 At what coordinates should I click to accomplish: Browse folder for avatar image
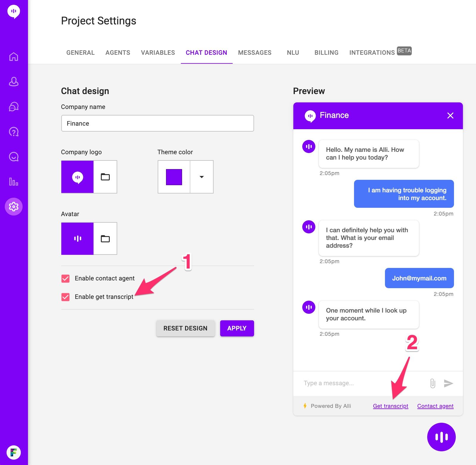[x=105, y=239]
